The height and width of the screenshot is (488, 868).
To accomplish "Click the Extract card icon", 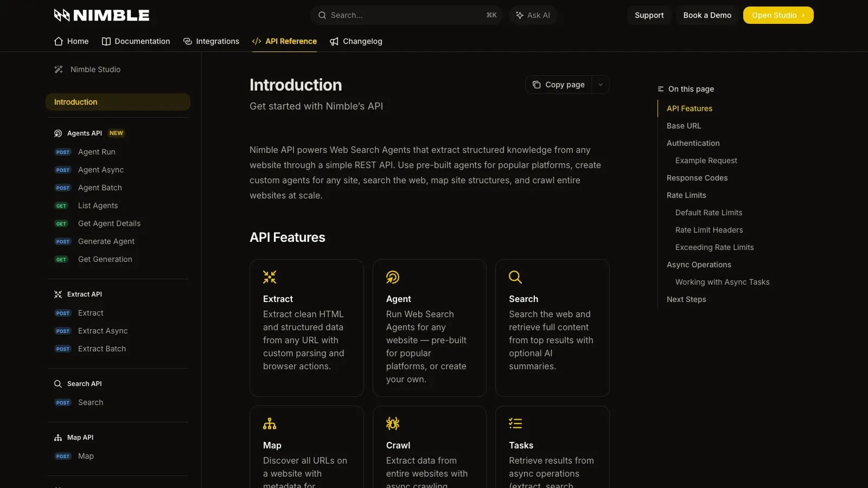I will [270, 277].
